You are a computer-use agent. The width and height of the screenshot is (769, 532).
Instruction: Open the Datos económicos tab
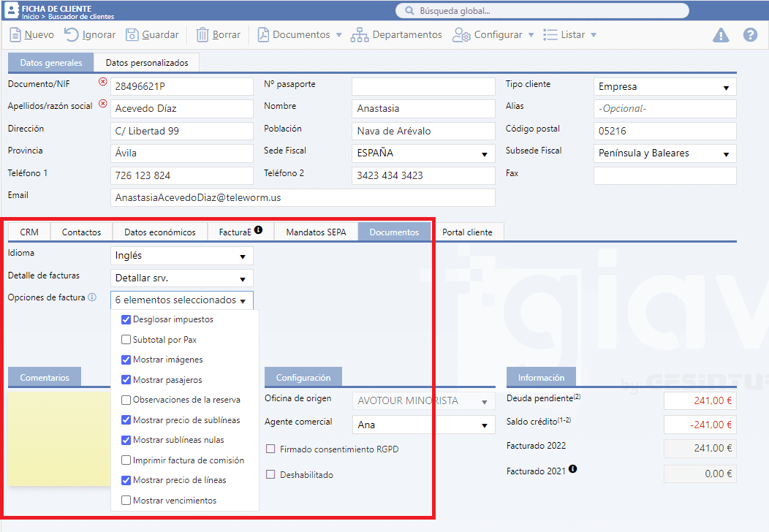pyautogui.click(x=160, y=232)
